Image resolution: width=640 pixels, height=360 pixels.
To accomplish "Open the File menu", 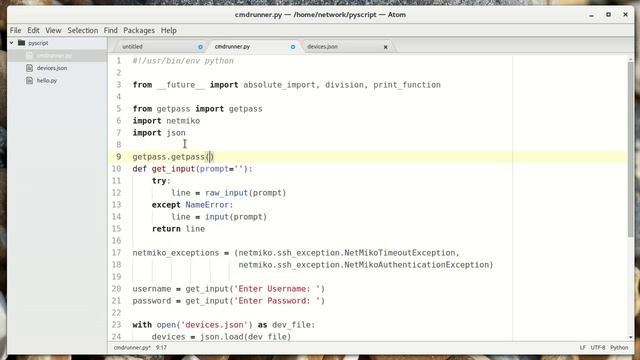I will click(x=16, y=30).
